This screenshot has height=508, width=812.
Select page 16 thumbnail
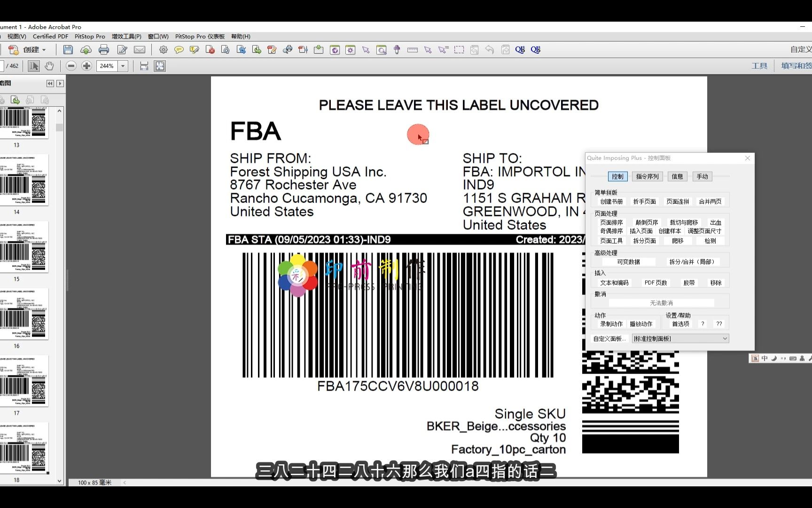coord(23,314)
